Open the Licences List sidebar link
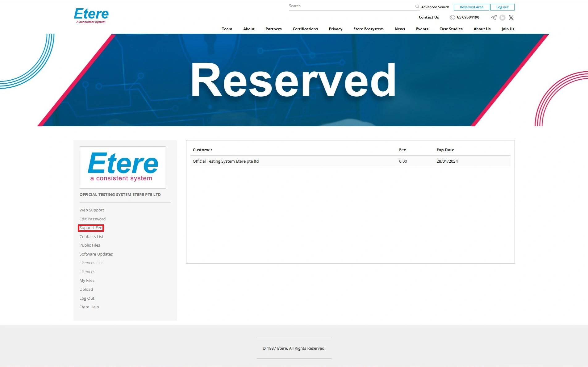 91,263
